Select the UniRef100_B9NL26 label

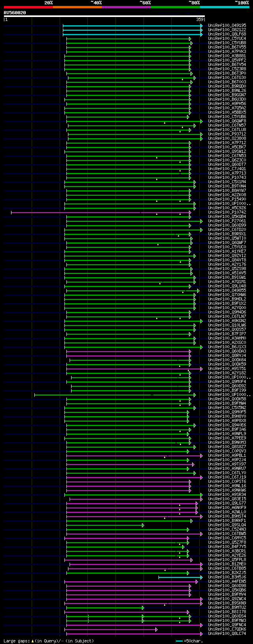click(x=227, y=90)
